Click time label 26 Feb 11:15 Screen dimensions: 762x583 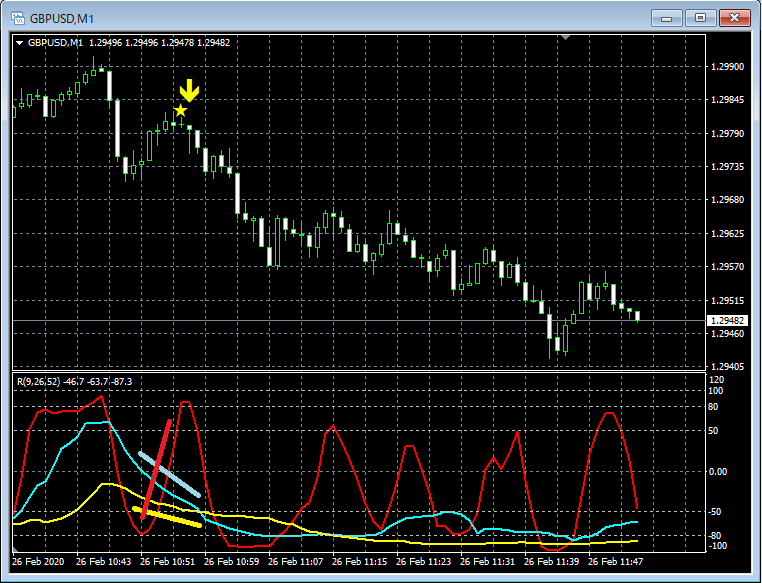pos(360,562)
